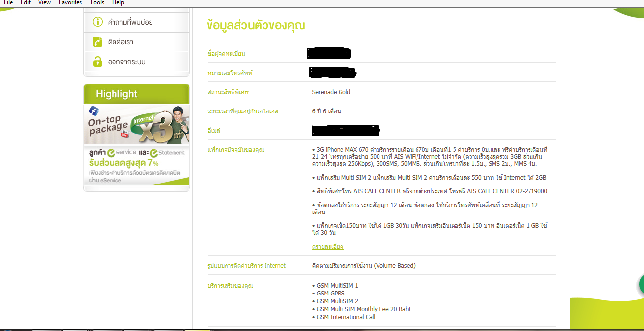
Task: Click the บริการเสริมของคุณ label
Action: click(230, 286)
